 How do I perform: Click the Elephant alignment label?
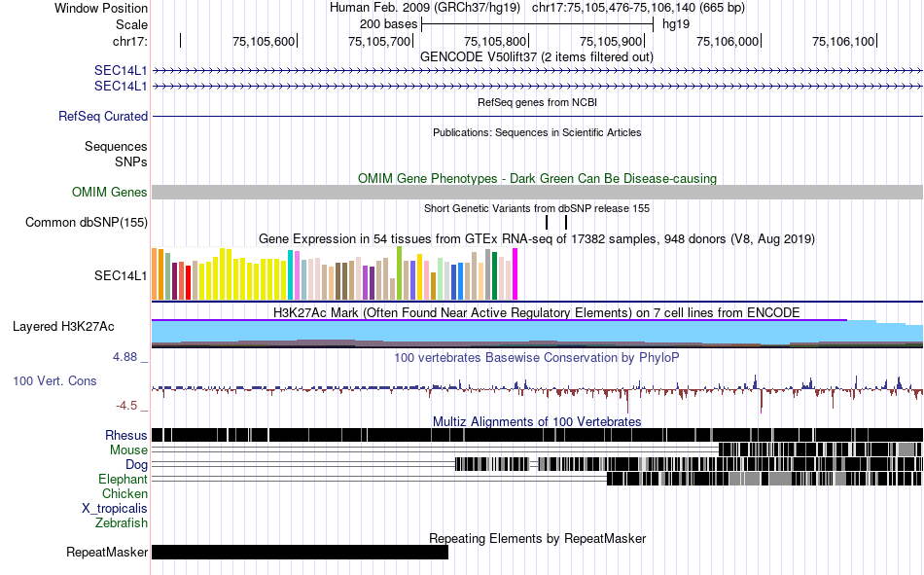click(123, 480)
